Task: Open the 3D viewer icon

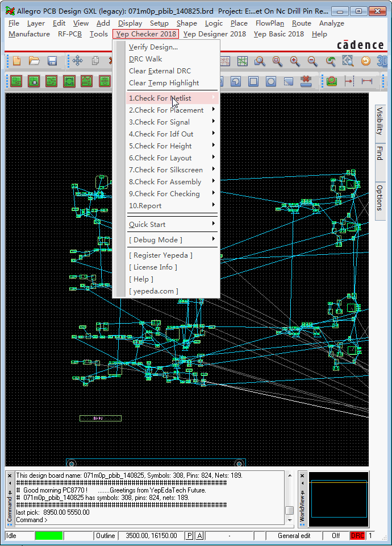Action: 382,61
